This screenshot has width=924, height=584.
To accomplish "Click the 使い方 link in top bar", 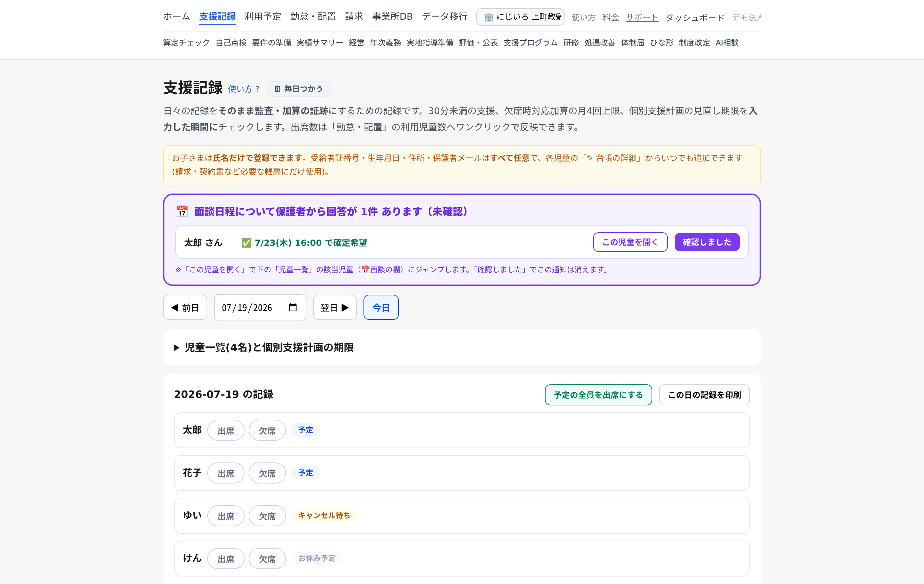I will (583, 17).
